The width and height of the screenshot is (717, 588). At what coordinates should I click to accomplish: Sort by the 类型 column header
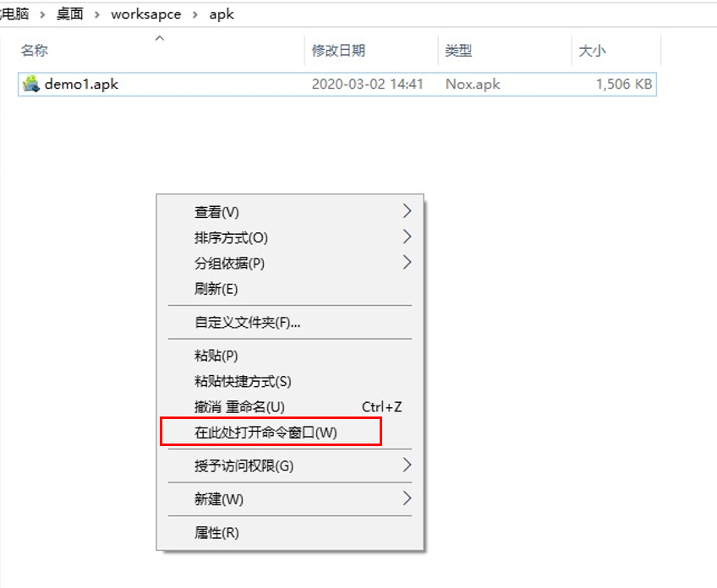coord(458,50)
